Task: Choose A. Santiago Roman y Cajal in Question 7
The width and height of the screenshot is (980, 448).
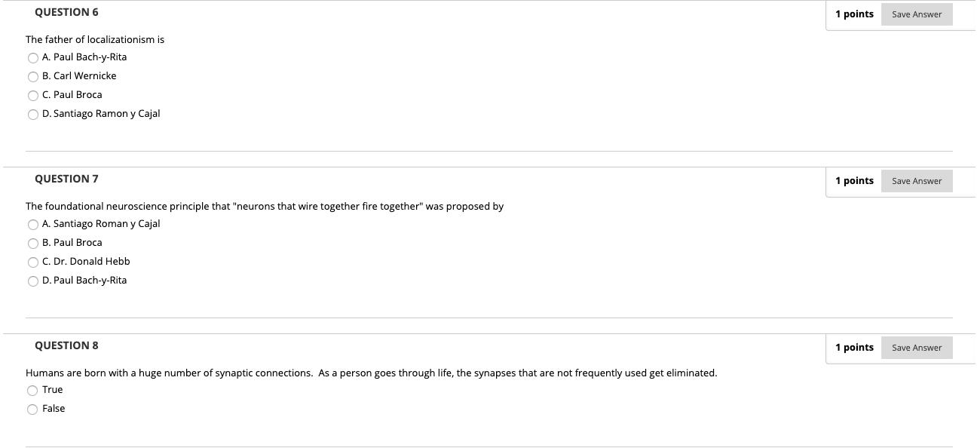Action: pos(33,224)
